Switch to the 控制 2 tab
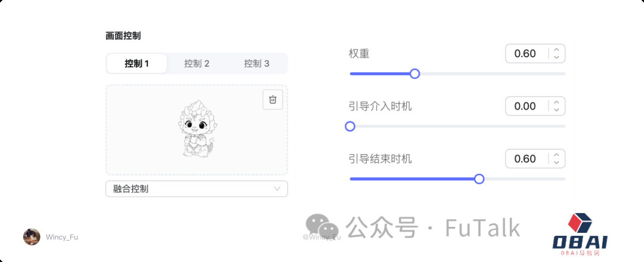This screenshot has height=262, width=644. pyautogui.click(x=197, y=64)
